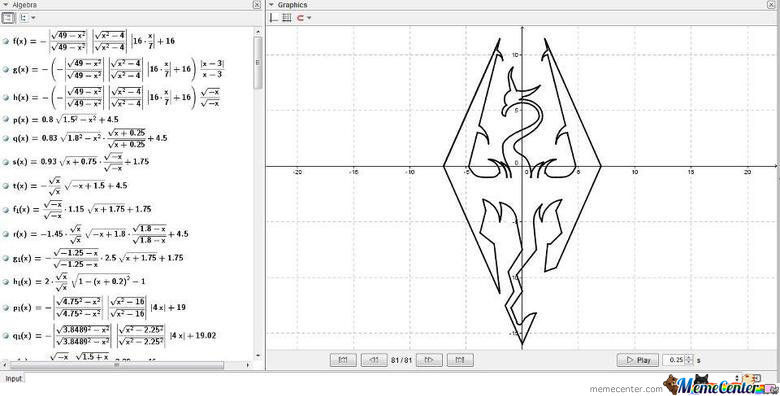Image resolution: width=780 pixels, height=396 pixels.
Task: Select the q₁(x) formula row
Action: click(114, 336)
